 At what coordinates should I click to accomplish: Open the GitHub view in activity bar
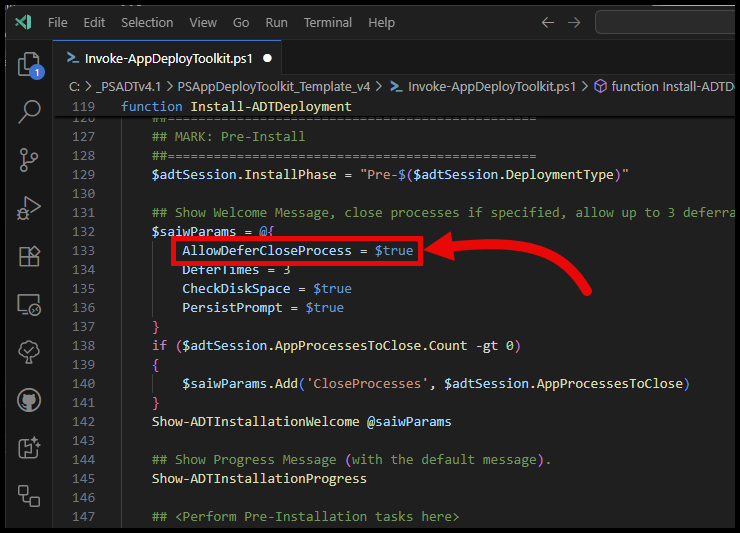click(29, 400)
